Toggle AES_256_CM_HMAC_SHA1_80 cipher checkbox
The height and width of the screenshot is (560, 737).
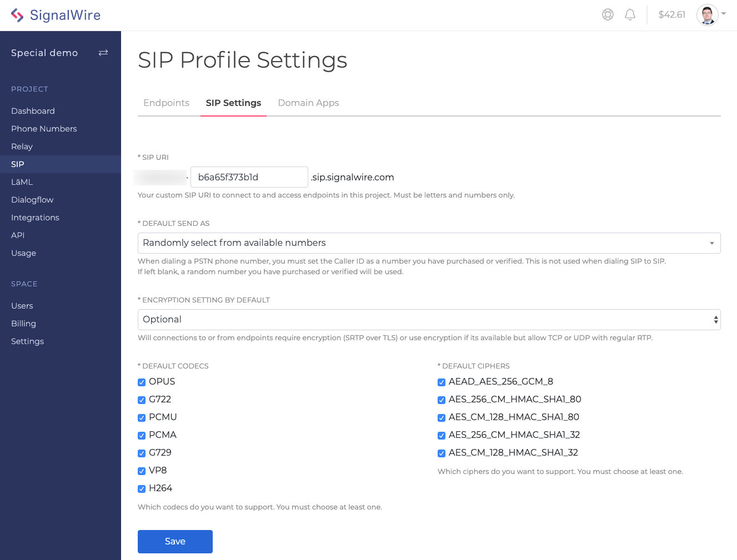coord(442,400)
